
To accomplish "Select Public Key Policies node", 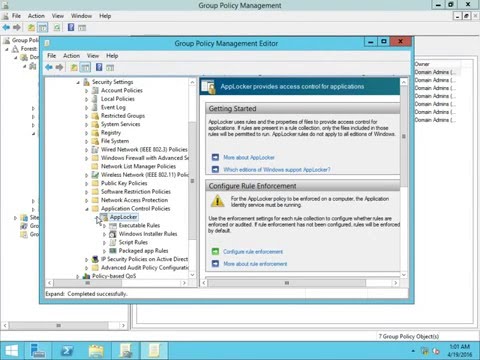I will 124,183.
